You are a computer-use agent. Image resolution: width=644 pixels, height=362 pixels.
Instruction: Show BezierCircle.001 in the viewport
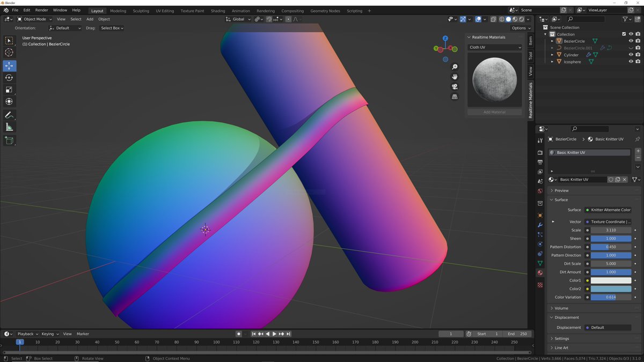click(x=631, y=48)
